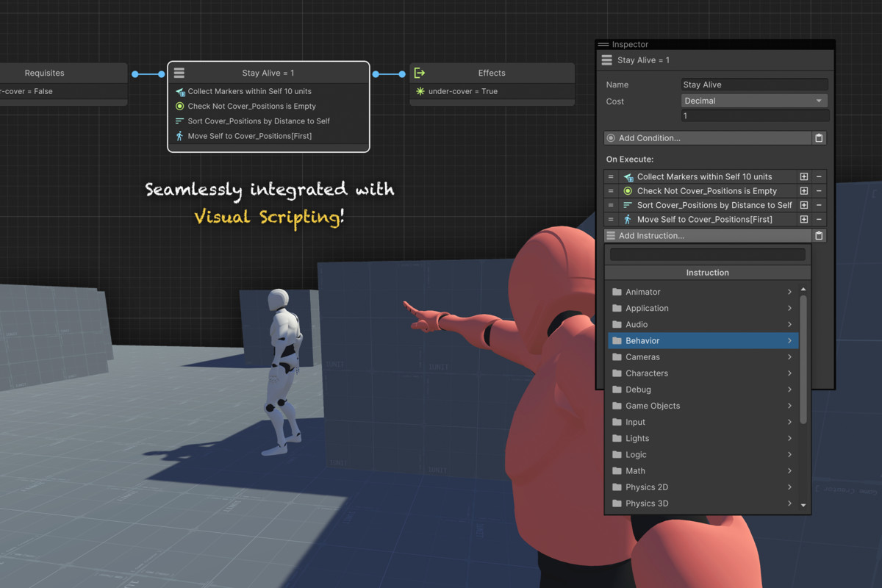Click plus icon on Collect Markers instruction
Image resolution: width=882 pixels, height=588 pixels.
pos(804,176)
